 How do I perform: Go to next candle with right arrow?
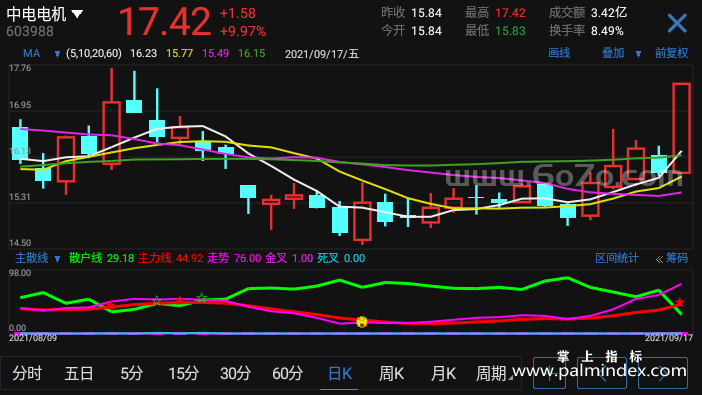click(x=663, y=373)
